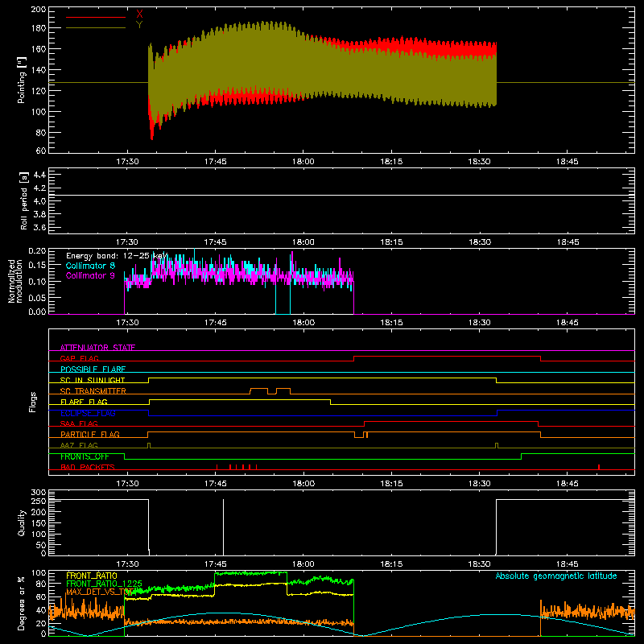Click the 'Normalized modulation' axis title

click(x=15, y=281)
